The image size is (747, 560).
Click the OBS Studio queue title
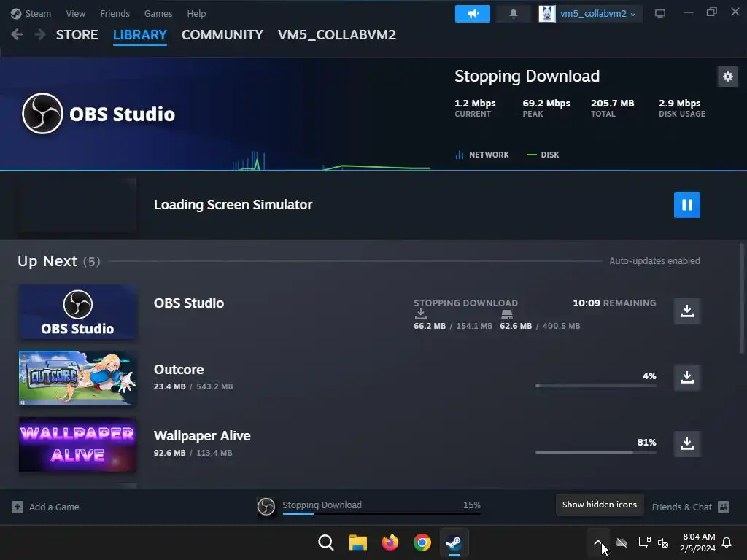click(x=189, y=303)
